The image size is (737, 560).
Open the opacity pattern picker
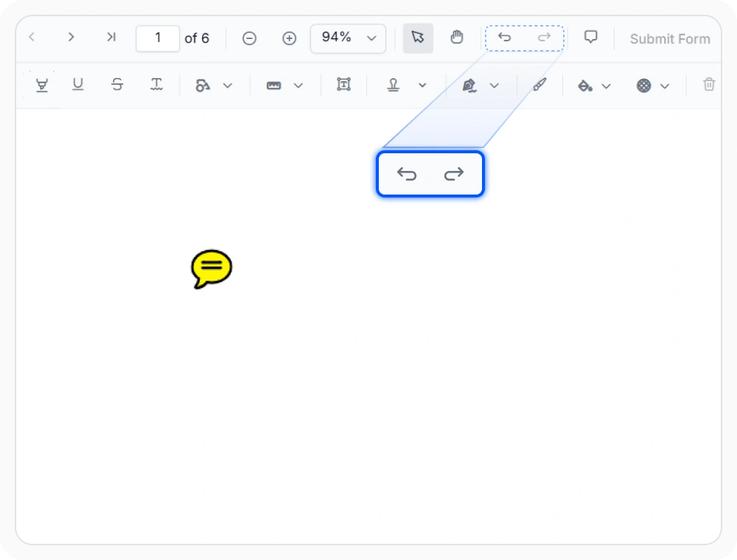[644, 85]
